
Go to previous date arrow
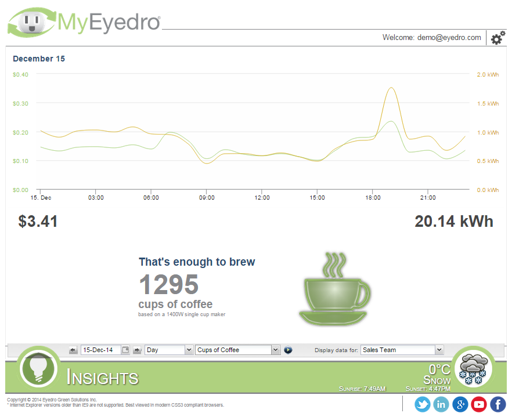tap(73, 350)
